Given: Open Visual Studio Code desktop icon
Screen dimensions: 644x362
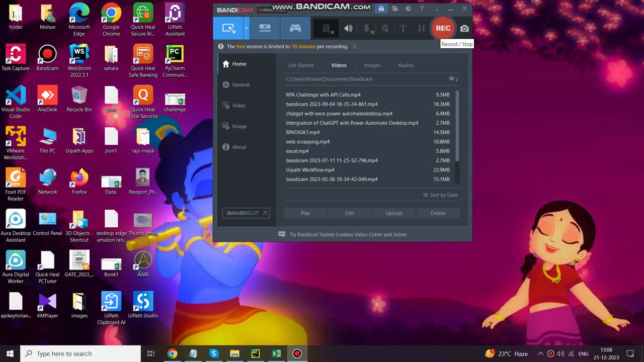Looking at the screenshot, I should pos(16,103).
